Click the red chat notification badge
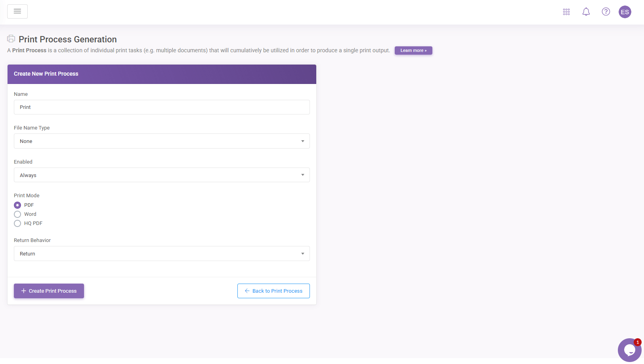 pyautogui.click(x=637, y=342)
